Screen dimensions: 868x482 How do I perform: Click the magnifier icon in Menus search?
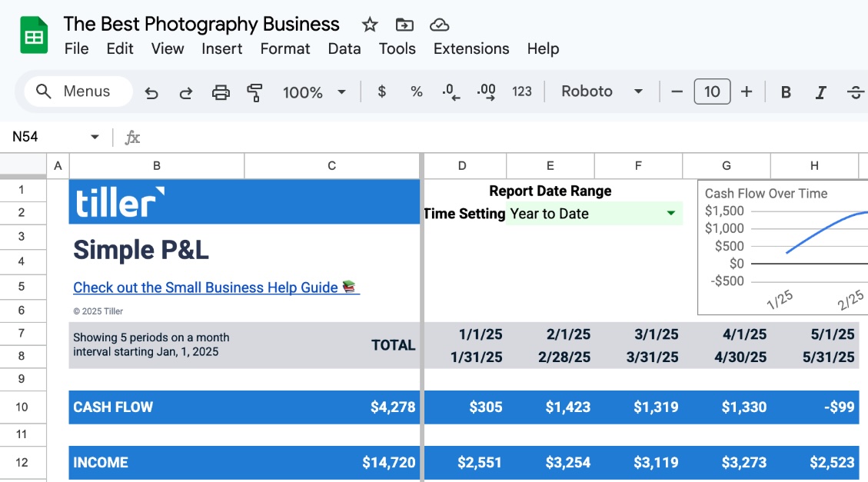coord(43,91)
